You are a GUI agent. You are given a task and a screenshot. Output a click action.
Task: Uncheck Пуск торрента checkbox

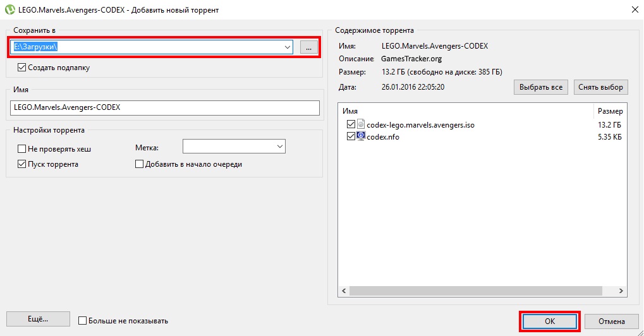[21, 164]
